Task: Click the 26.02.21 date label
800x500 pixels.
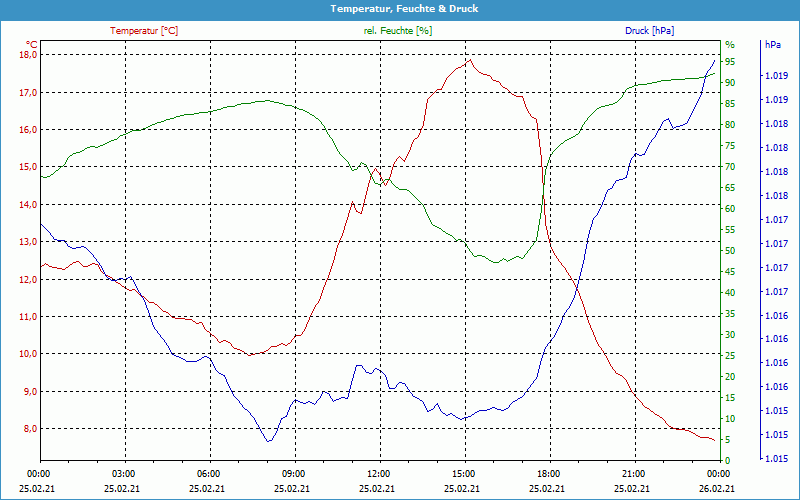Action: tap(717, 488)
